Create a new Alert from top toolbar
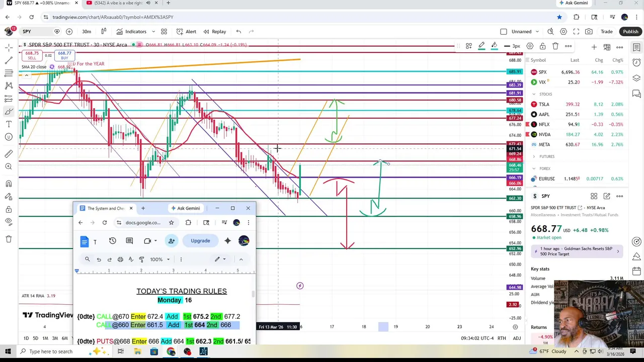Image resolution: width=644 pixels, height=362 pixels. 186,32
